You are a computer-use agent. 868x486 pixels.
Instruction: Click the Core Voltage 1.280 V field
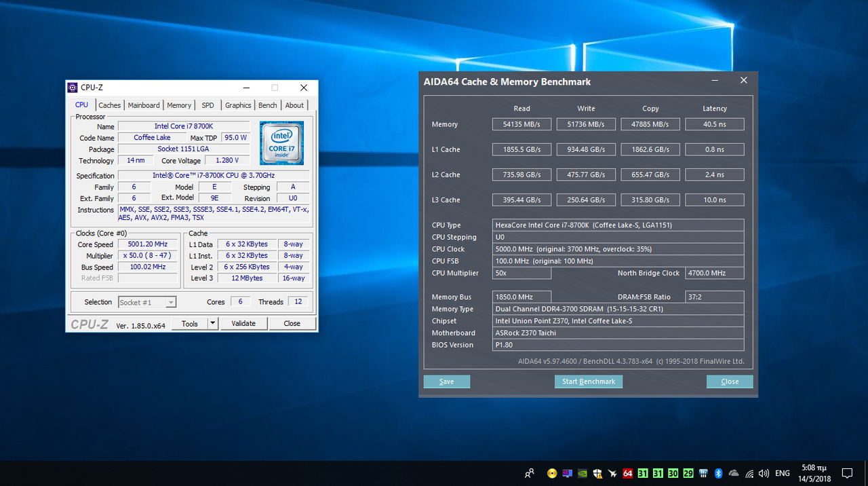click(226, 161)
